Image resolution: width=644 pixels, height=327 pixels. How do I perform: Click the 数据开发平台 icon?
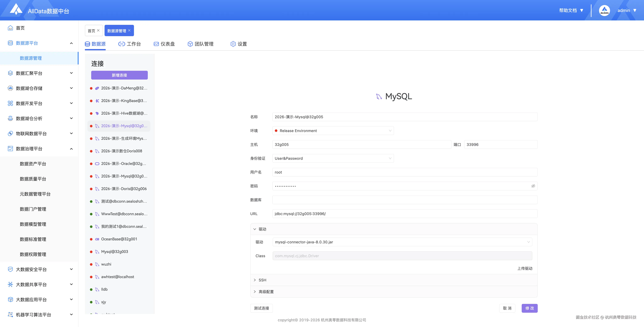[10, 103]
